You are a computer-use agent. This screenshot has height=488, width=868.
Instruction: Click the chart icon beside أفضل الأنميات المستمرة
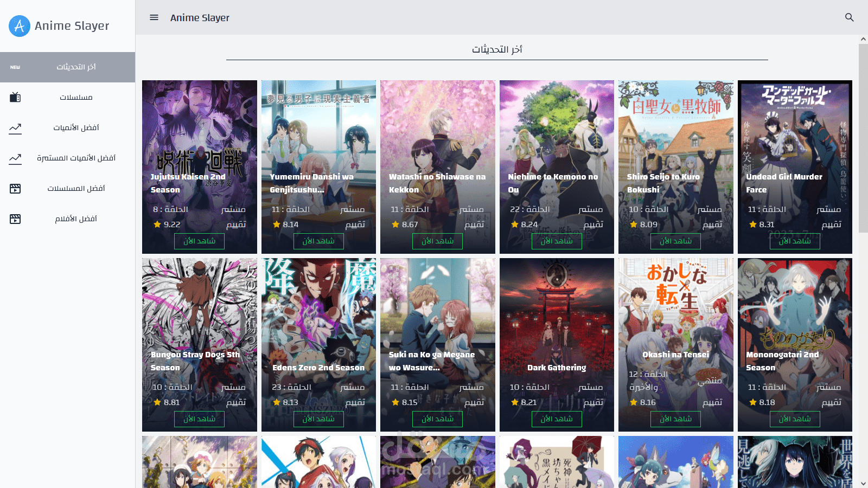coord(15,158)
